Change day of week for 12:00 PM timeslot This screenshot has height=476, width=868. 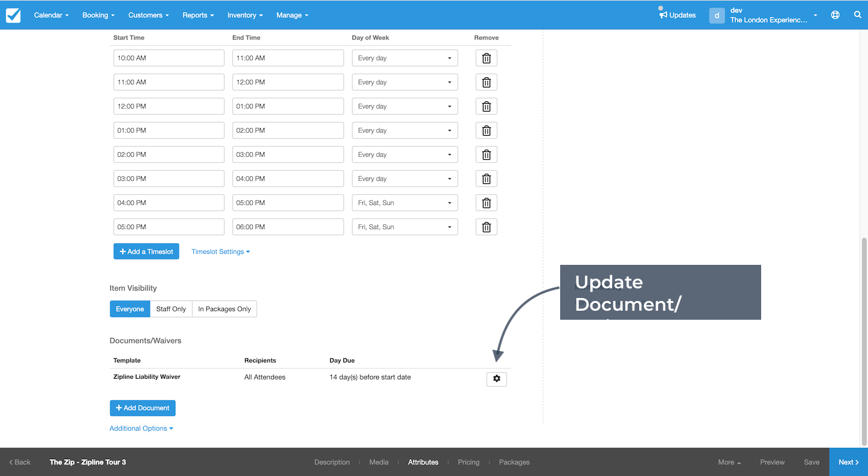405,106
